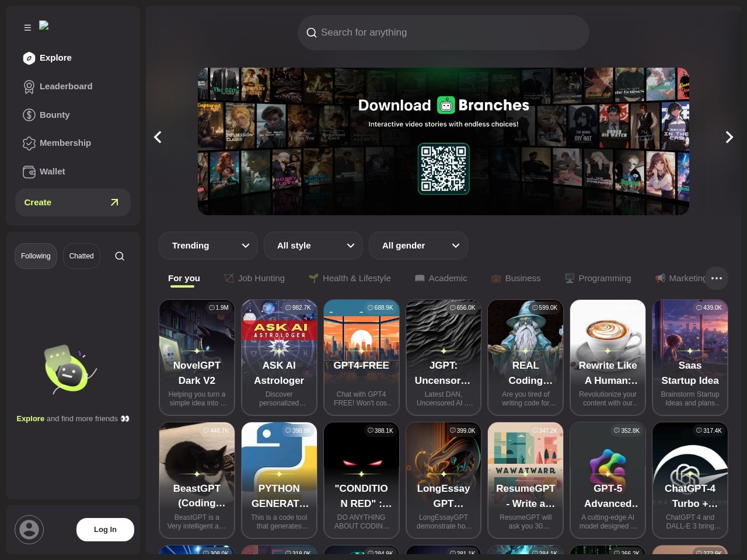The width and height of the screenshot is (747, 560).
Task: Show more categories with three-dots icon
Action: 717,278
